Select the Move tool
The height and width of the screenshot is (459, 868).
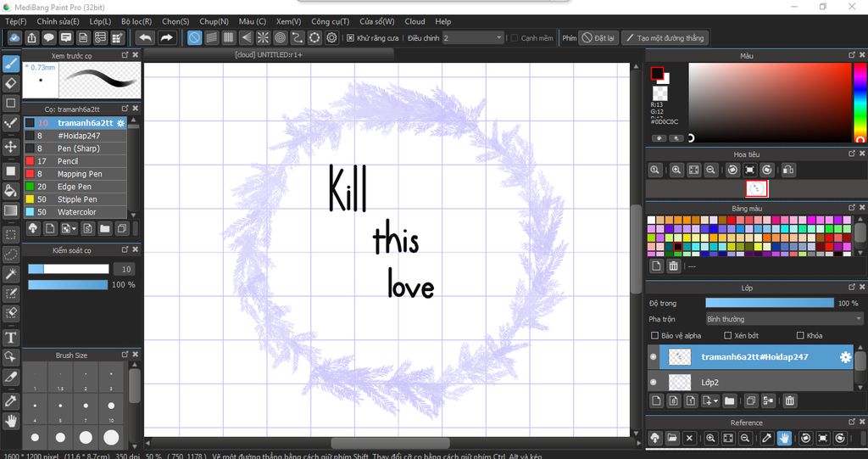click(x=10, y=146)
